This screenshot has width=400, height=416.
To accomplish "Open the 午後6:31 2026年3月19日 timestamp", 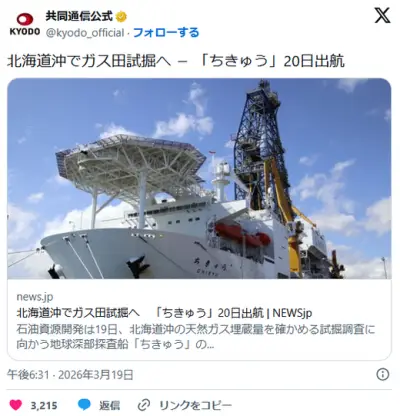I will pos(70,375).
